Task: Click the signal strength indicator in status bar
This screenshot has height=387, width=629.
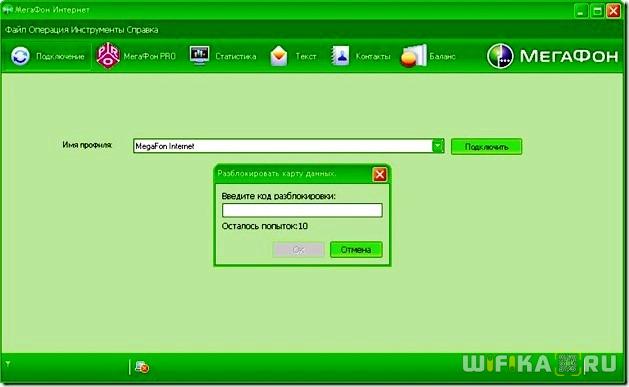Action: coord(8,364)
